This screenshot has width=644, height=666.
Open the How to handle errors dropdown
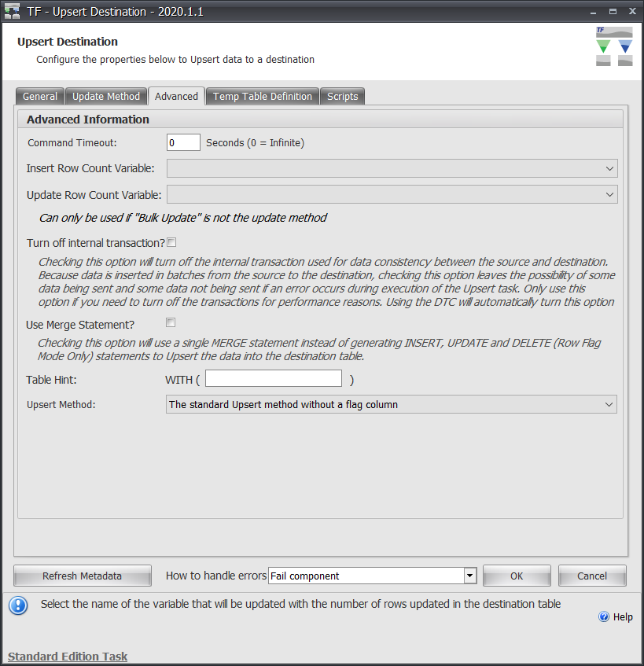[469, 576]
